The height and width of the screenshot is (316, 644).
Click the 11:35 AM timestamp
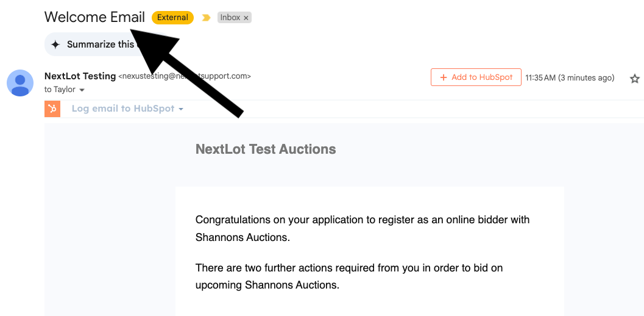(570, 78)
